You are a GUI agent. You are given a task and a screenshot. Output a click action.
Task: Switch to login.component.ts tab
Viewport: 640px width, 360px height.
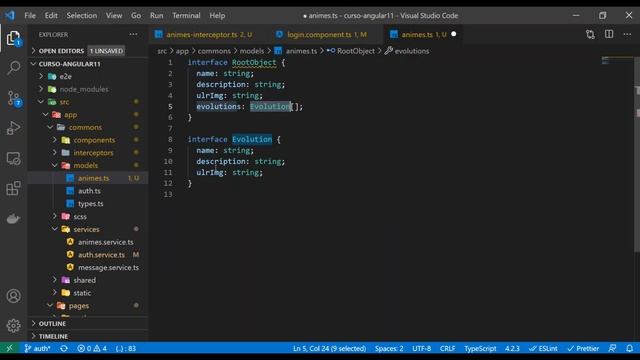327,35
